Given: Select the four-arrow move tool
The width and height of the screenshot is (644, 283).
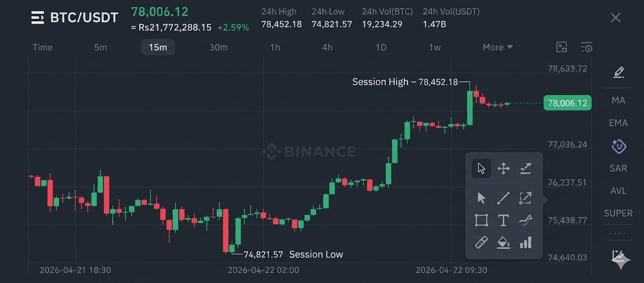Looking at the screenshot, I should click(504, 168).
